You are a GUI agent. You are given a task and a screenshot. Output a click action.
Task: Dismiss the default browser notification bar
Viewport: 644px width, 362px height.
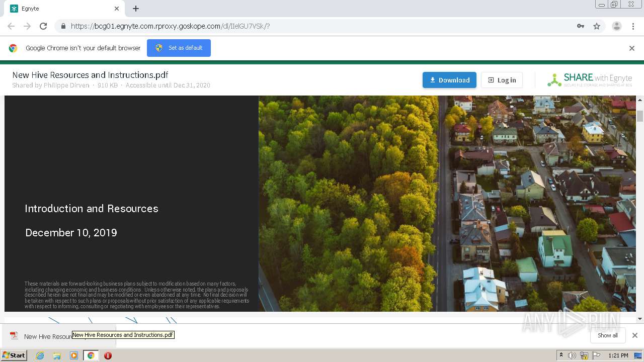[632, 48]
